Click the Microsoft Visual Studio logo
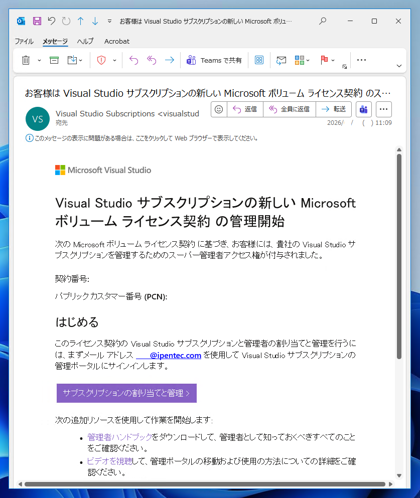 point(103,170)
